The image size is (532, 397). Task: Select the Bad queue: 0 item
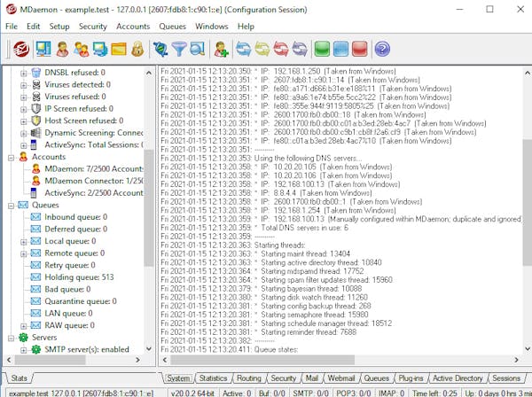click(67, 289)
